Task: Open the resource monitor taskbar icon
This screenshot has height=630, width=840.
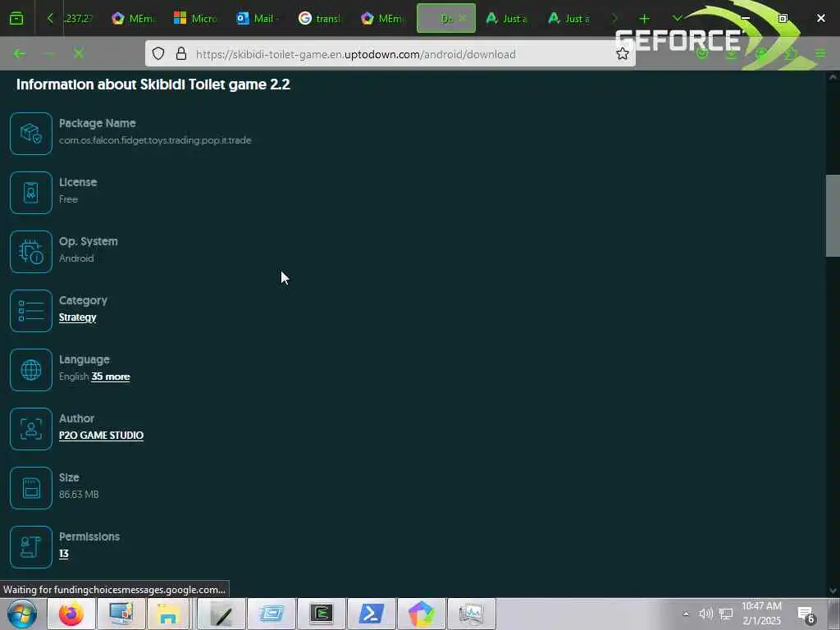Action: pyautogui.click(x=471, y=614)
